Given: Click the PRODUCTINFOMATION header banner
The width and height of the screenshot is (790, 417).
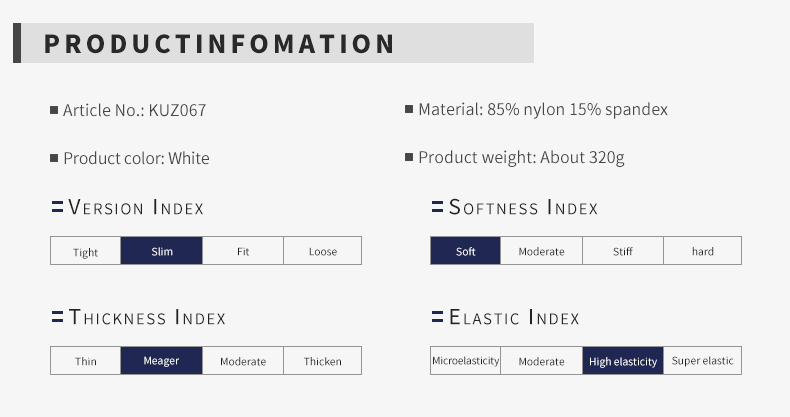Looking at the screenshot, I should point(274,43).
